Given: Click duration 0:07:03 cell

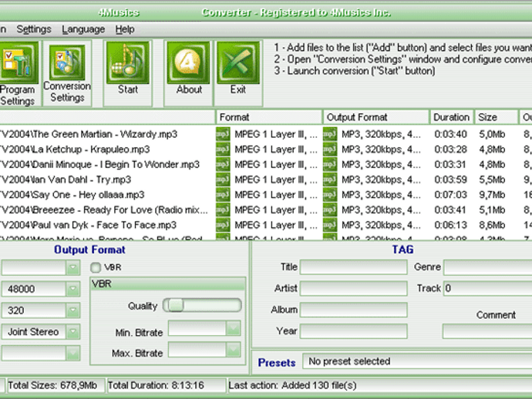Looking at the screenshot, I should 450,195.
